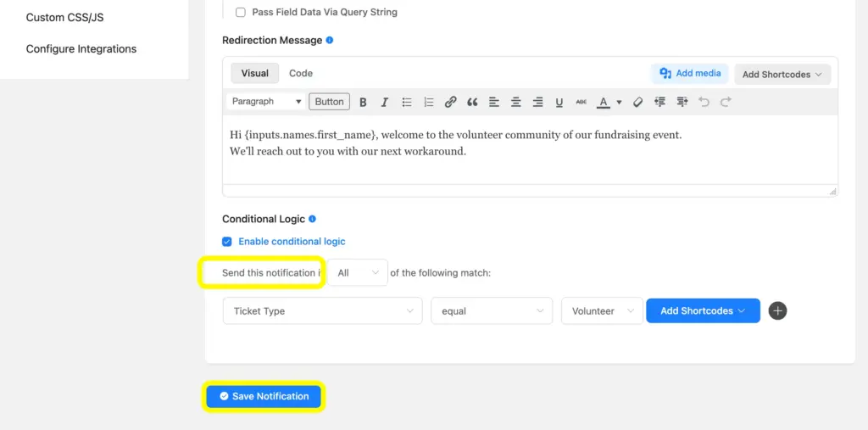The width and height of the screenshot is (868, 430).
Task: Save the notification
Action: coord(264,396)
